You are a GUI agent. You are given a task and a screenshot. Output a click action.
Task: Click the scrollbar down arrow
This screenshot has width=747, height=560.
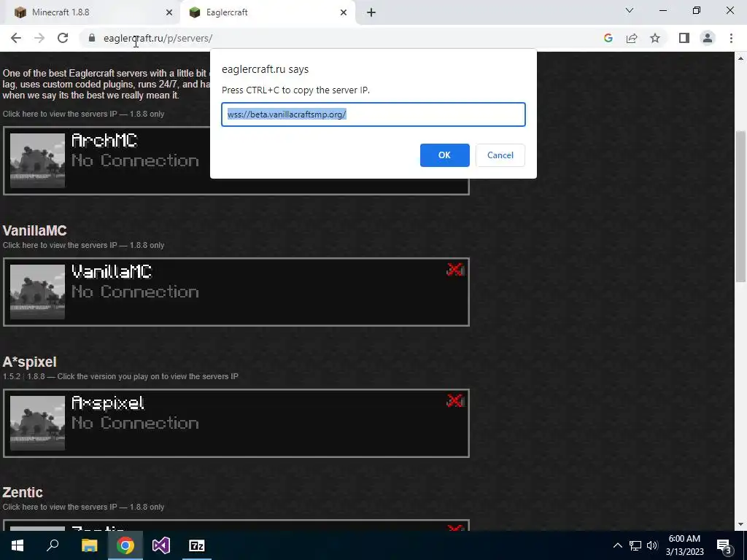click(740, 524)
